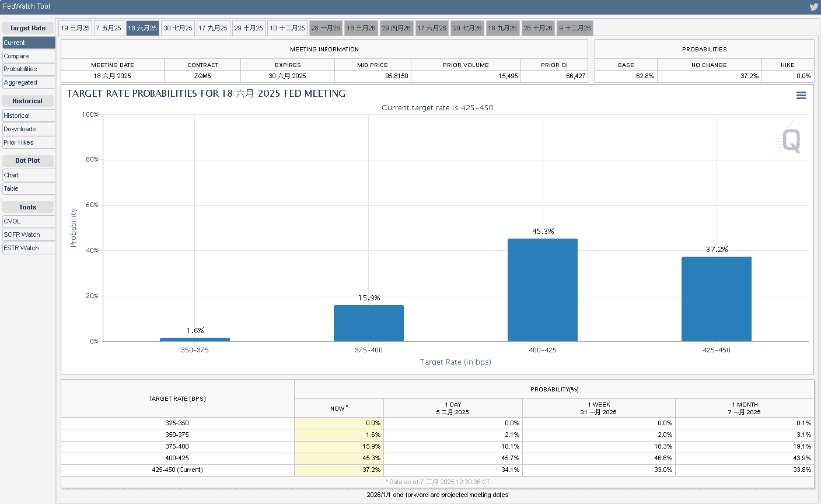
Task: Open the Aggregated sidebar item
Action: tap(29, 82)
